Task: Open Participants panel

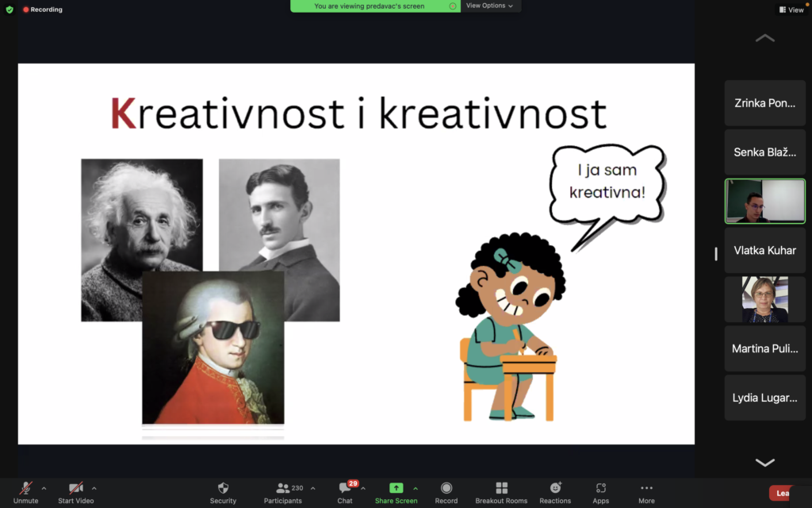Action: click(x=283, y=492)
